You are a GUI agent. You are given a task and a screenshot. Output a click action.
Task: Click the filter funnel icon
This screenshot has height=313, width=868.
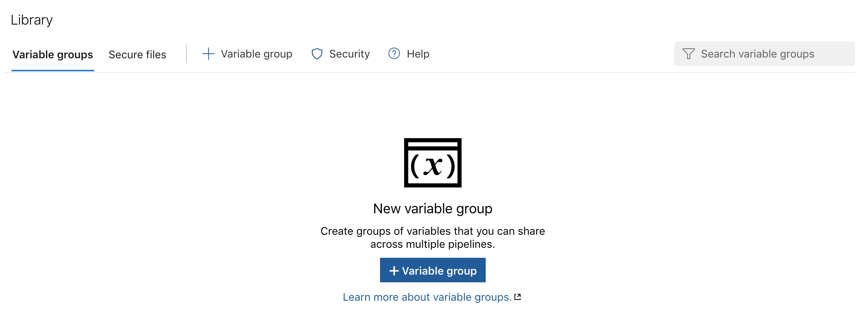click(x=689, y=54)
